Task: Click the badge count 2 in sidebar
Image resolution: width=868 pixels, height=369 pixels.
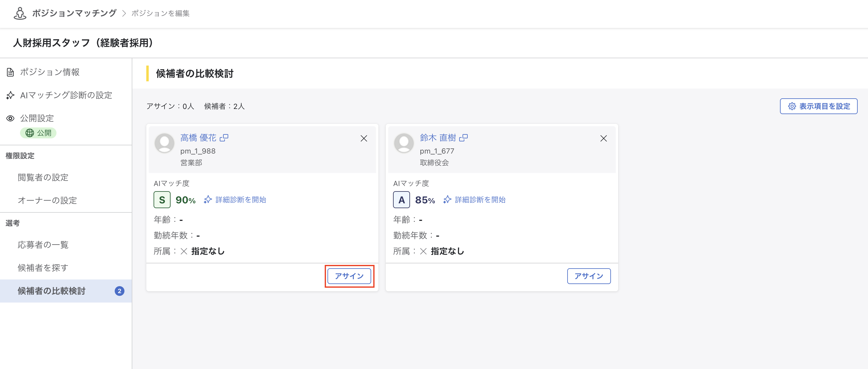Action: [119, 291]
